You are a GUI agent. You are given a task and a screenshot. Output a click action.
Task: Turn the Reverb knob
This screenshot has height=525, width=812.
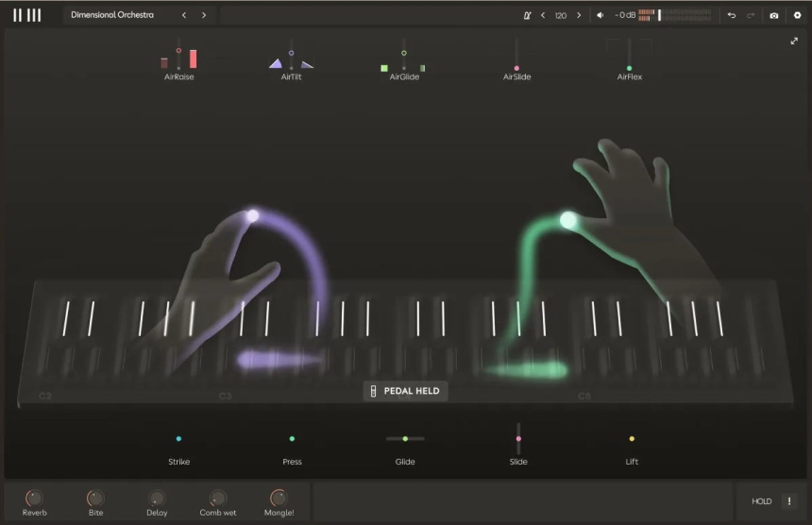pos(34,498)
